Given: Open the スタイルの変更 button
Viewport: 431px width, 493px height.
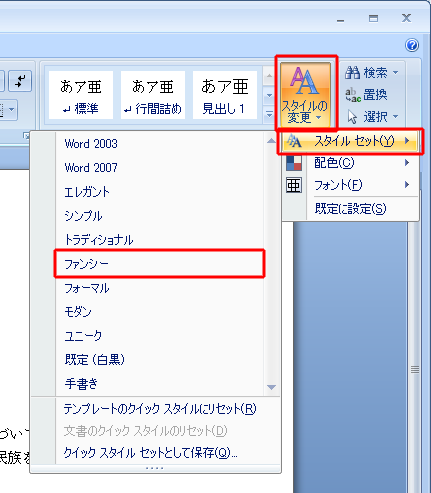Looking at the screenshot, I should [306, 95].
